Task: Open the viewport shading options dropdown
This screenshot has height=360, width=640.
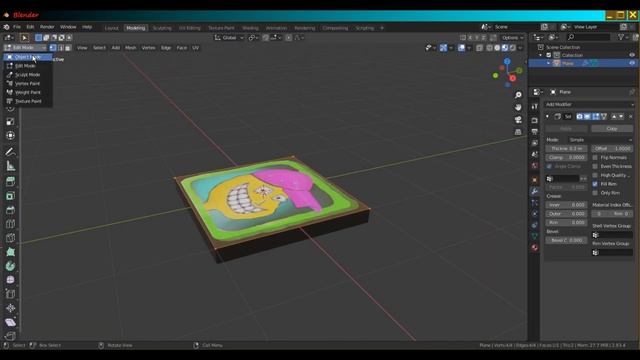Action: pos(520,48)
